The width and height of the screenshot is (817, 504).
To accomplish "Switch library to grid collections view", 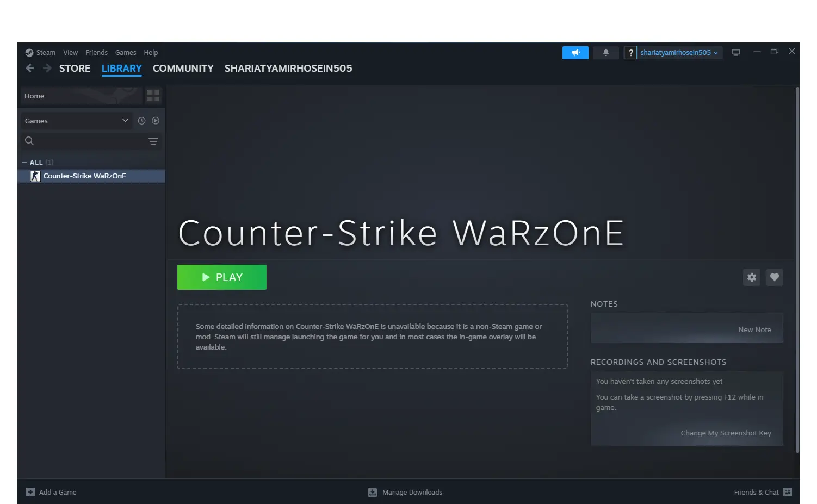I will 153,96.
